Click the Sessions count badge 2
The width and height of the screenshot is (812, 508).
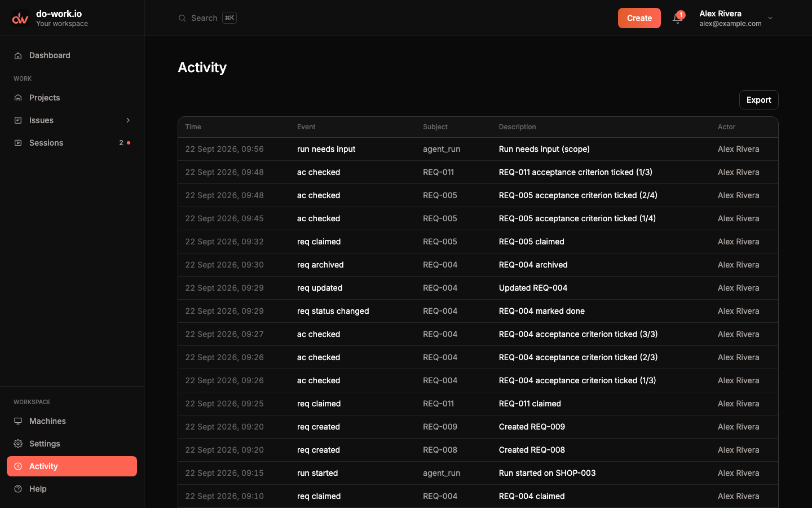coord(121,143)
